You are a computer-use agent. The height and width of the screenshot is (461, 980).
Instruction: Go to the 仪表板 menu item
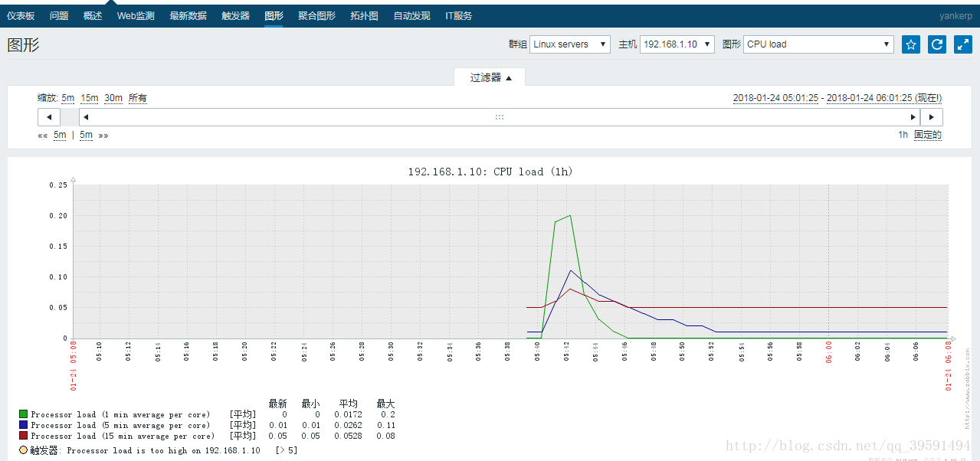coord(21,15)
